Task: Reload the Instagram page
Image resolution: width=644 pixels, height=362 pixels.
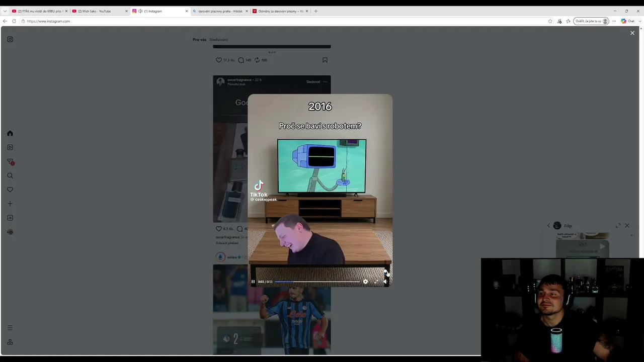Action: 14,21
